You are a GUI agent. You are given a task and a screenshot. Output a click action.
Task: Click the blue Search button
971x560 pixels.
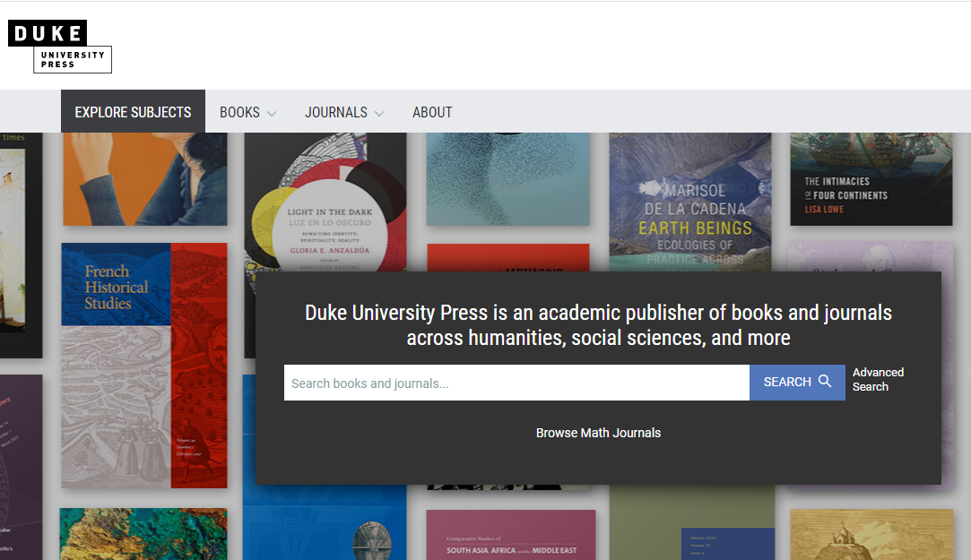pos(797,383)
